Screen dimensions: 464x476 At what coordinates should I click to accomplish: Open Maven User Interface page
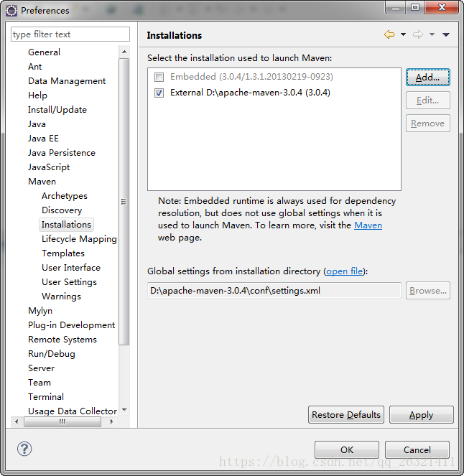[x=71, y=268]
